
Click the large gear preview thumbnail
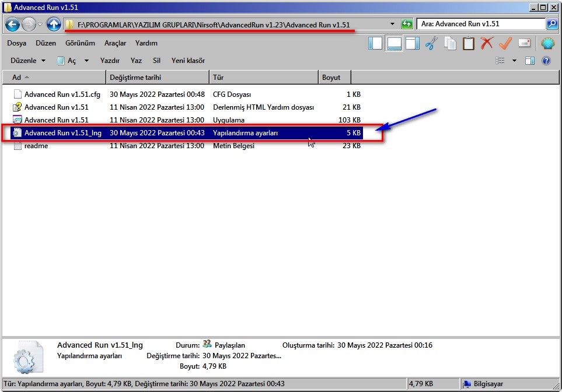(28, 357)
